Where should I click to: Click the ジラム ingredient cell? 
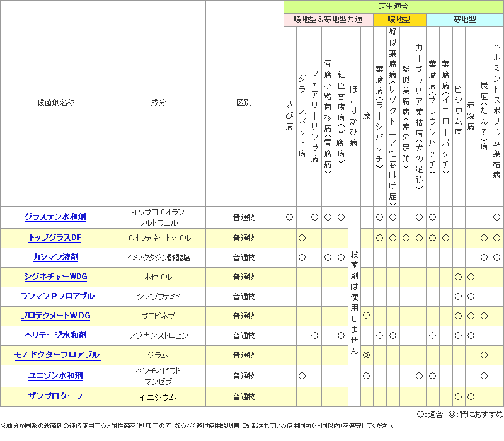click(159, 355)
